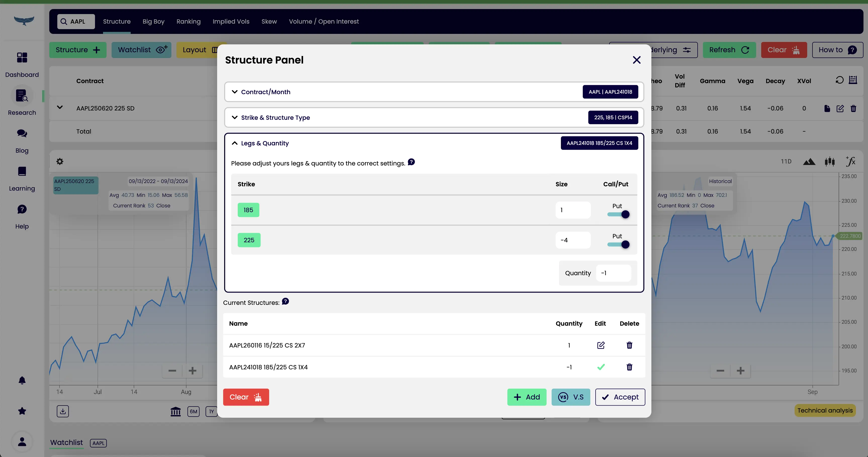Click the Watchlist eye button
This screenshot has height=457, width=868.
[x=141, y=50]
